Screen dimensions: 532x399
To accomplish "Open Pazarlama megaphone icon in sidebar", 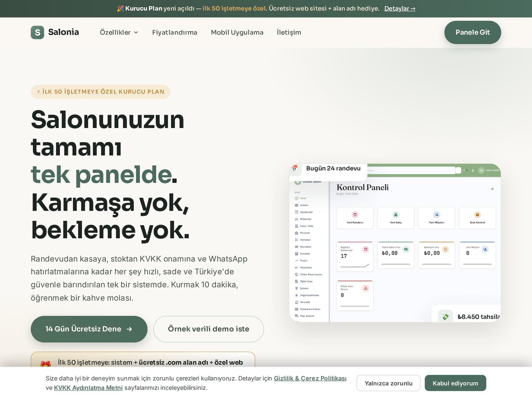I will click(x=296, y=268).
